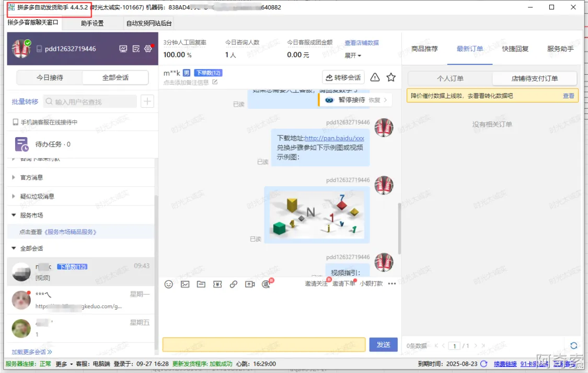The image size is (588, 373).
Task: Click the data monitor icon beside pdd12632719446
Action: [123, 49]
